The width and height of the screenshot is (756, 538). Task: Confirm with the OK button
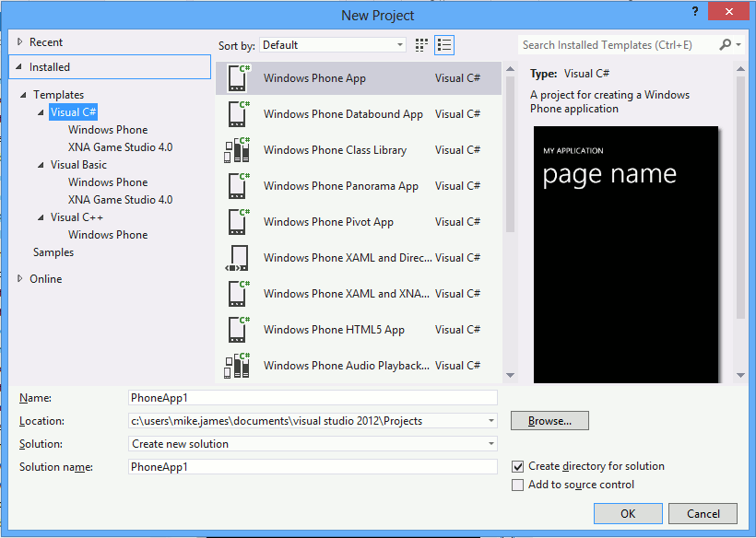pos(628,513)
